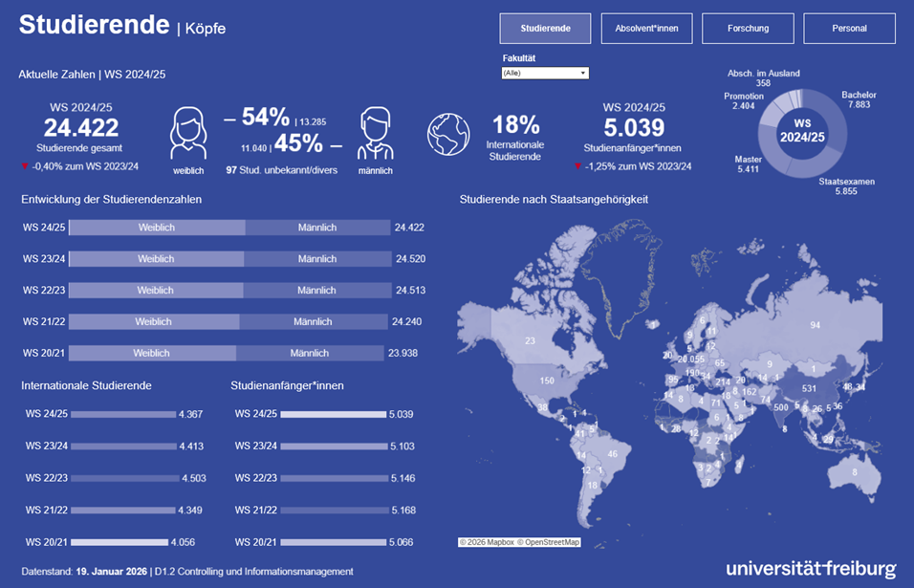Click the Universität Freiburg logo
The image size is (914, 588).
coord(810,568)
